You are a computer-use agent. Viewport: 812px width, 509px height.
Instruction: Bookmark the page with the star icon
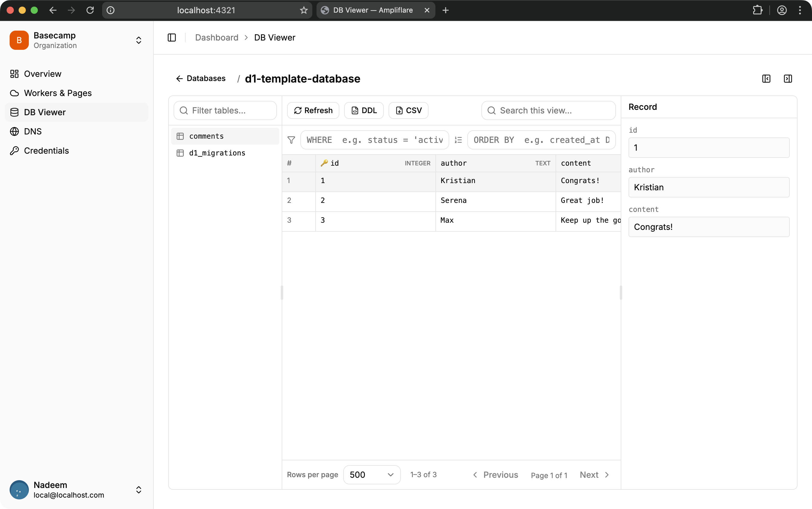pos(304,10)
